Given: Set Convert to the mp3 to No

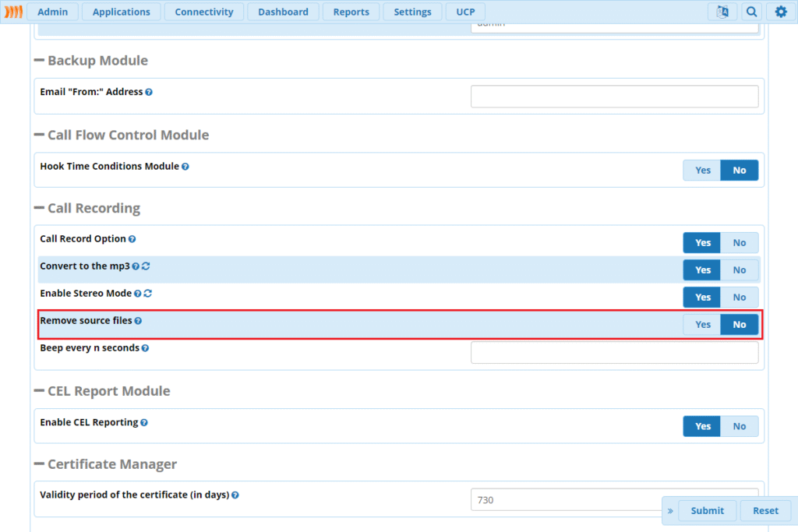Looking at the screenshot, I should (739, 270).
